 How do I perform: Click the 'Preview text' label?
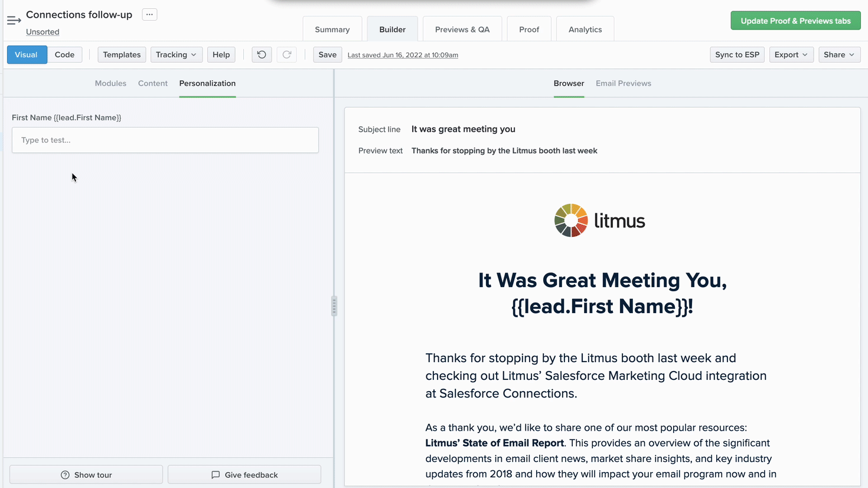(x=380, y=151)
